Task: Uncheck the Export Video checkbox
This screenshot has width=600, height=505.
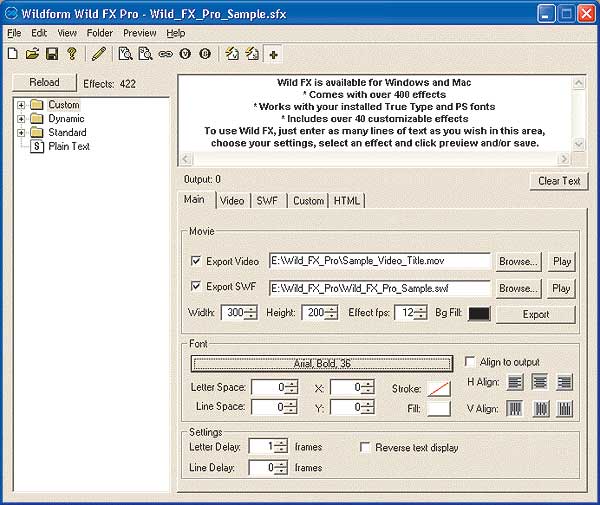Action: tap(195, 262)
